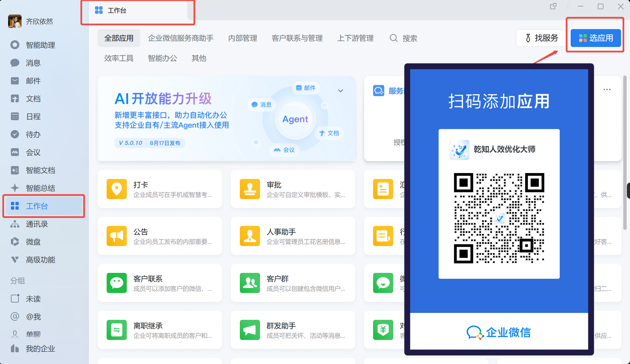Open 智能总结 summary feature

(43, 188)
